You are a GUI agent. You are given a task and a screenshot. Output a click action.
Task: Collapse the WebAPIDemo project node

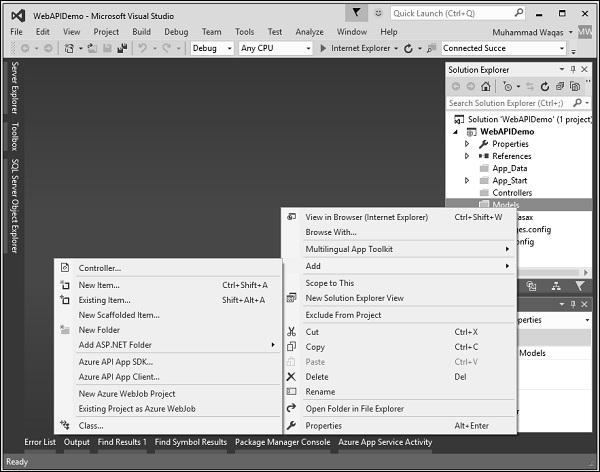(457, 132)
